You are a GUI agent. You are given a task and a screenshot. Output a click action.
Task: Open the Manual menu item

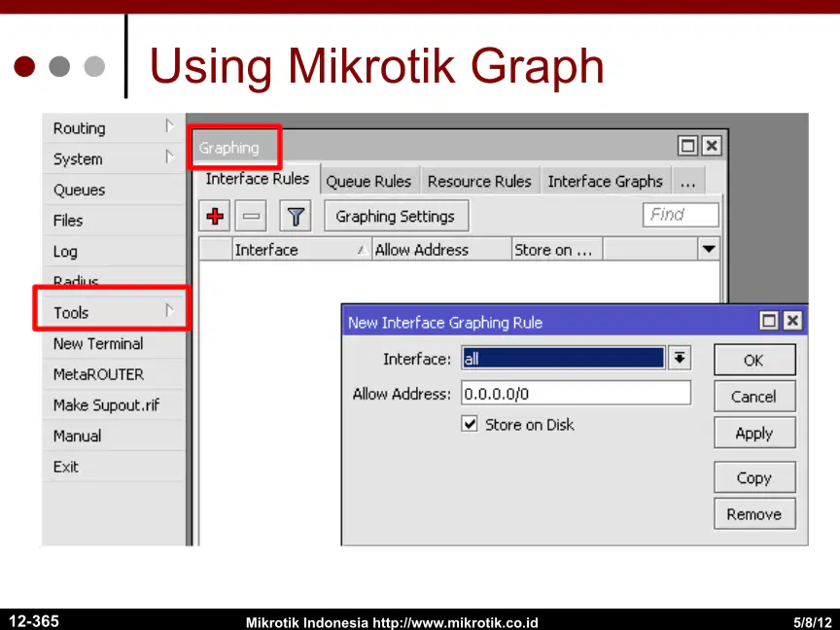pos(113,437)
